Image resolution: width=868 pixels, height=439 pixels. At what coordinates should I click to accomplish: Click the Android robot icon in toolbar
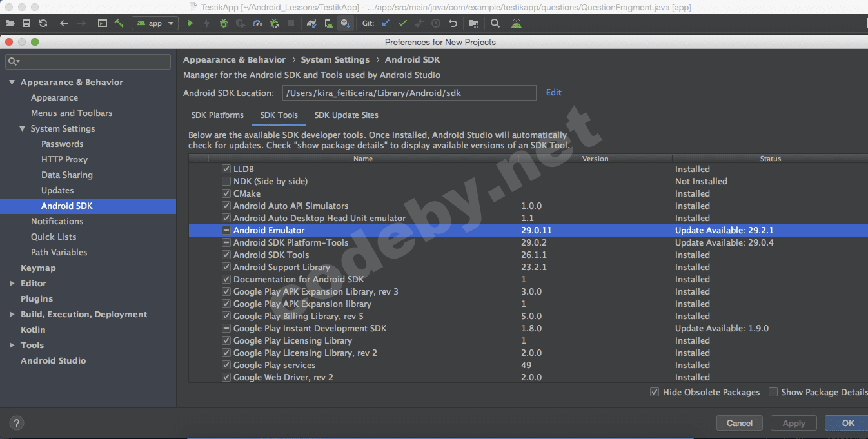[517, 23]
